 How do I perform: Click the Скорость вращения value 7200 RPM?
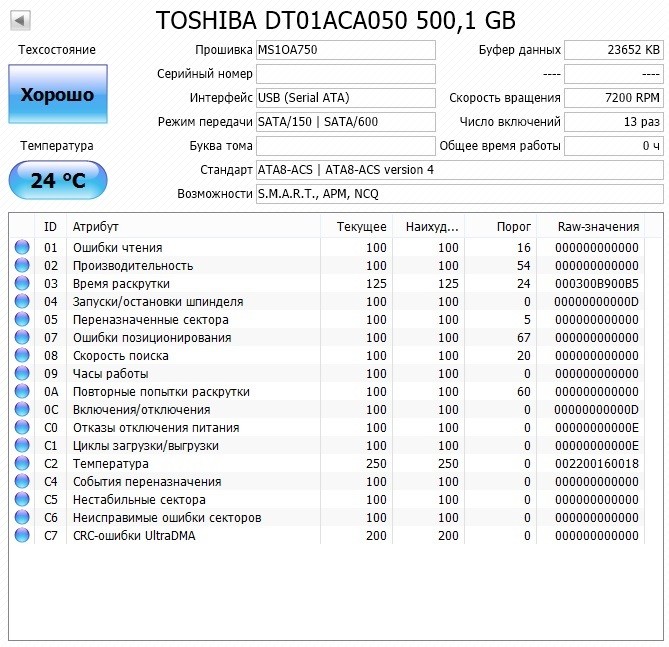point(614,98)
